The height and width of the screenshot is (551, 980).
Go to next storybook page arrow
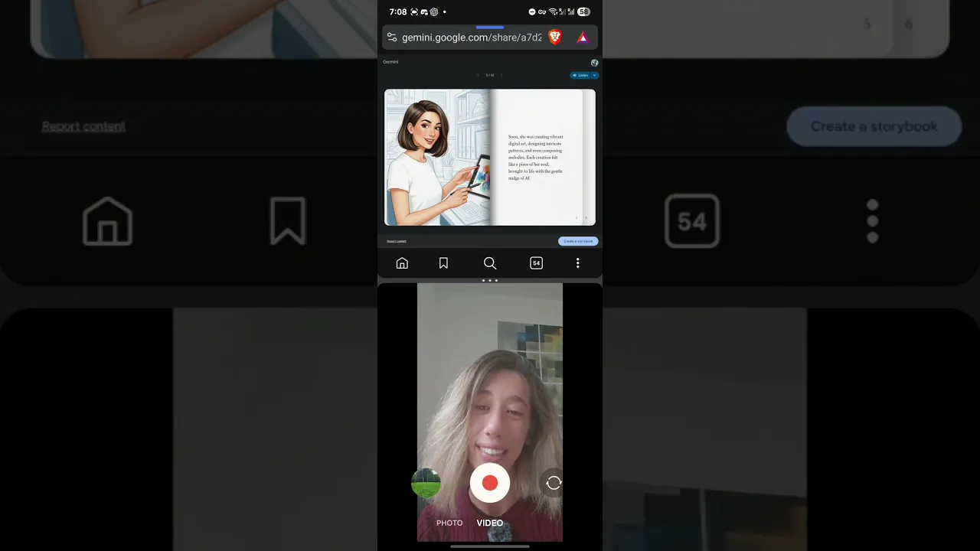[501, 75]
